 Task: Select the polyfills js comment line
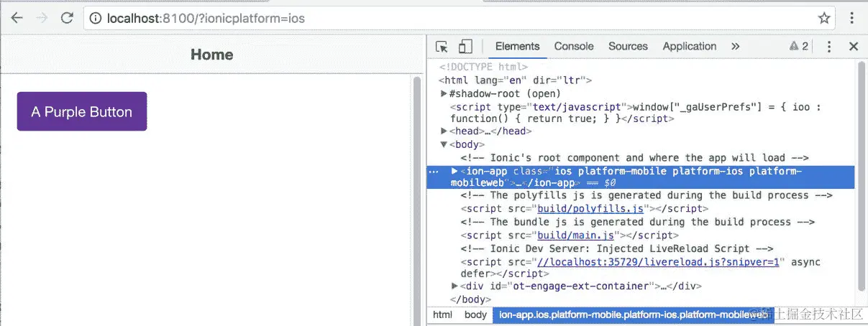tap(647, 195)
